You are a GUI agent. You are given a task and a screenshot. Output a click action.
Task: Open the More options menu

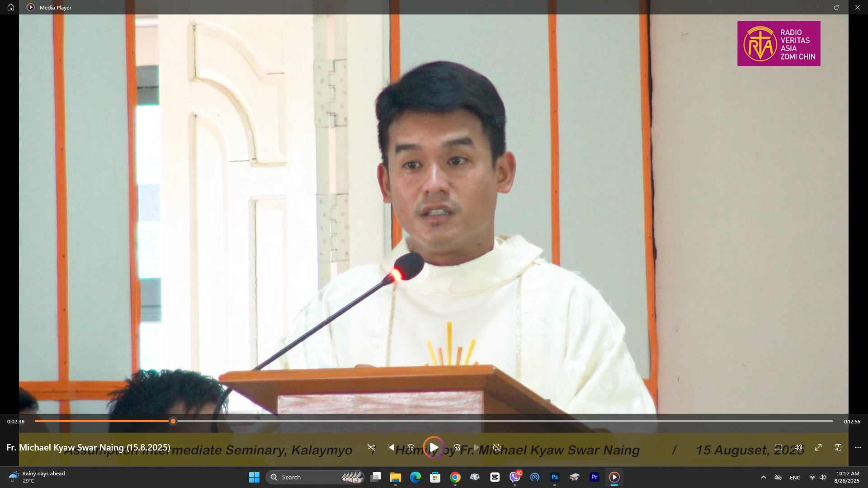pos(857,447)
